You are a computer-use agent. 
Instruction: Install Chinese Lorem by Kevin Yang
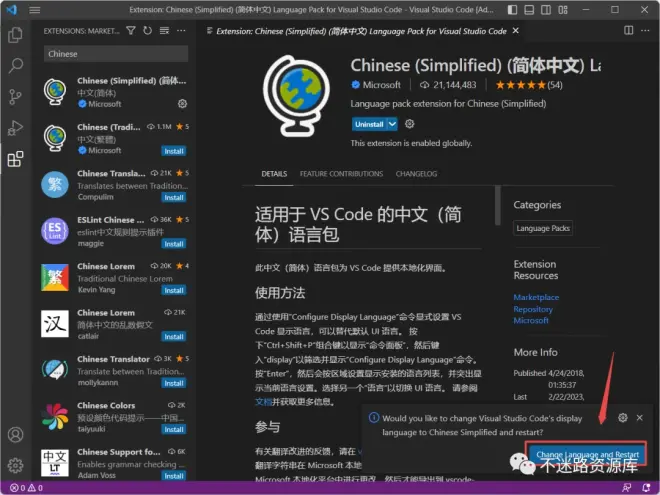tap(174, 290)
